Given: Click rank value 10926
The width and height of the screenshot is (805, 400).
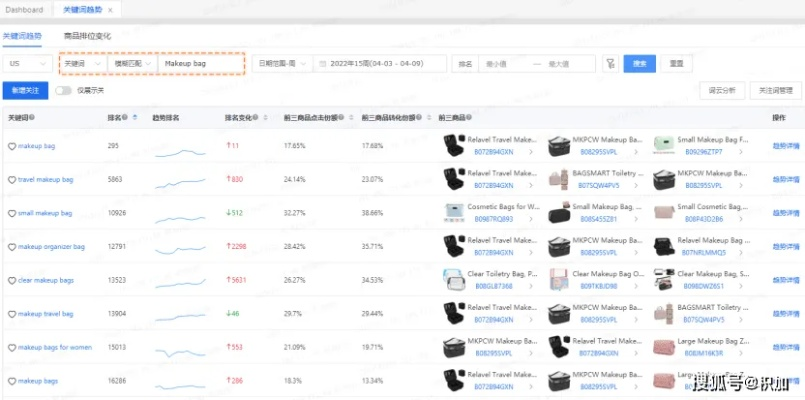Looking at the screenshot, I should [117, 213].
